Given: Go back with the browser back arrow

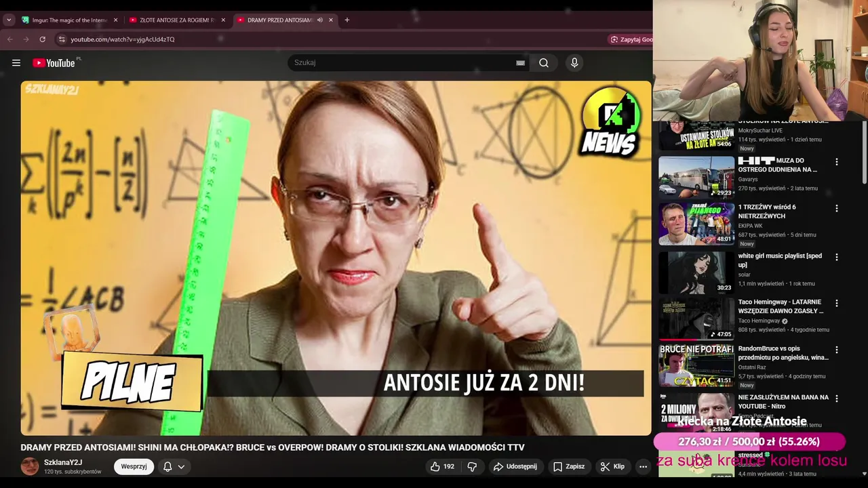Looking at the screenshot, I should (9, 39).
